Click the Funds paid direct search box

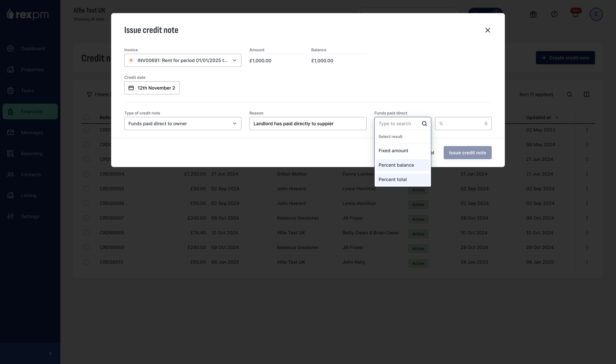tap(402, 124)
